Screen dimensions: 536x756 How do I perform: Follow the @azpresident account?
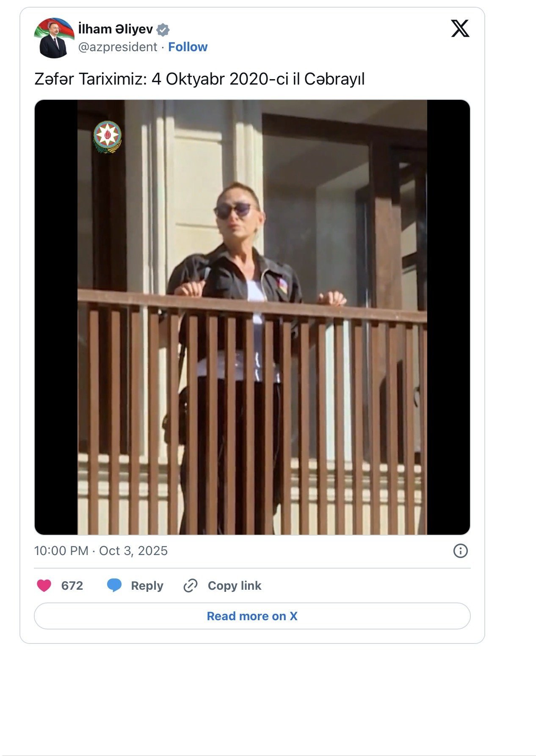click(188, 47)
